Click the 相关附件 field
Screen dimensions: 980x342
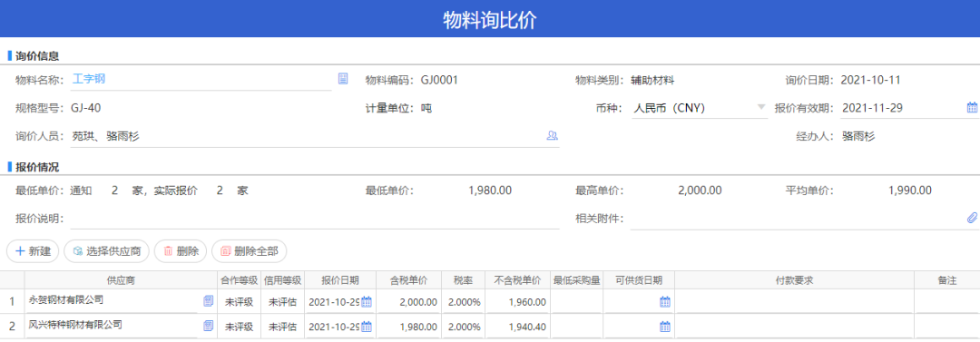804,219
